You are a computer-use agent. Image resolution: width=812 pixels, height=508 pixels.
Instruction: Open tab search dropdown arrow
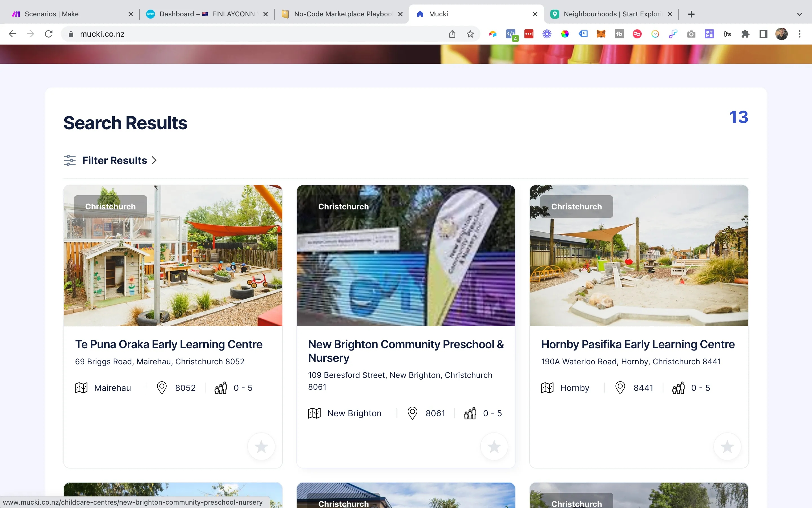click(x=800, y=14)
